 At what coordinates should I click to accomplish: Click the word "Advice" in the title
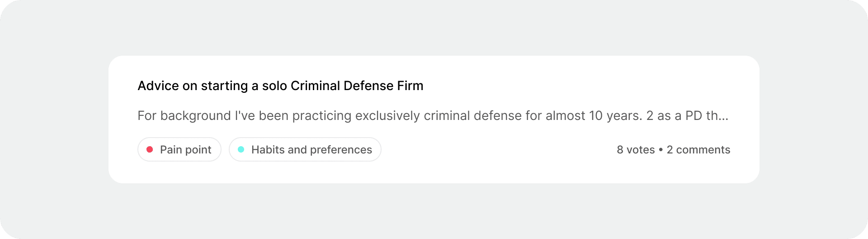click(158, 86)
